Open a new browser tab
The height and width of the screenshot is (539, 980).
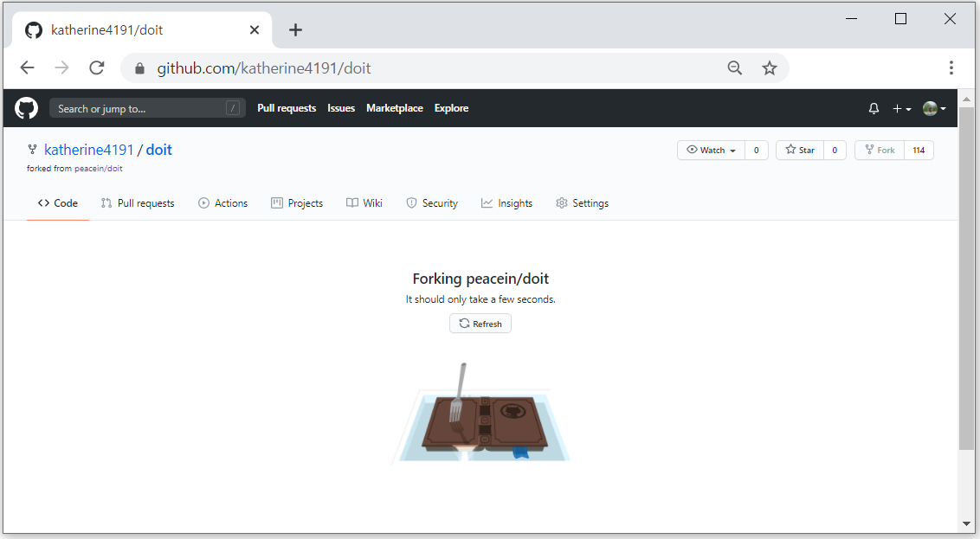(295, 30)
